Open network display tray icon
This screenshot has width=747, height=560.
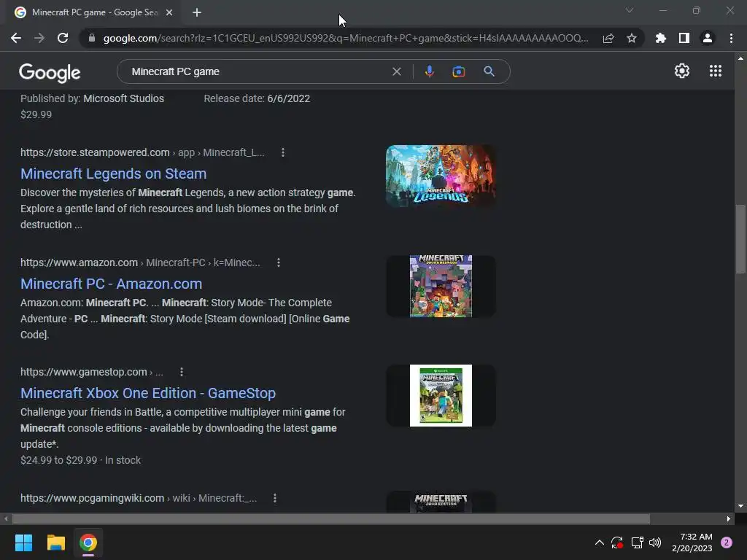637,542
